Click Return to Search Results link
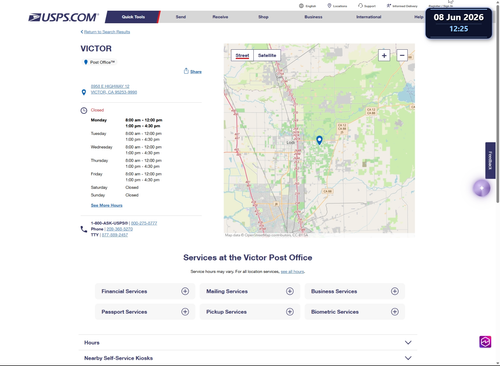This screenshot has width=500, height=366. click(107, 32)
